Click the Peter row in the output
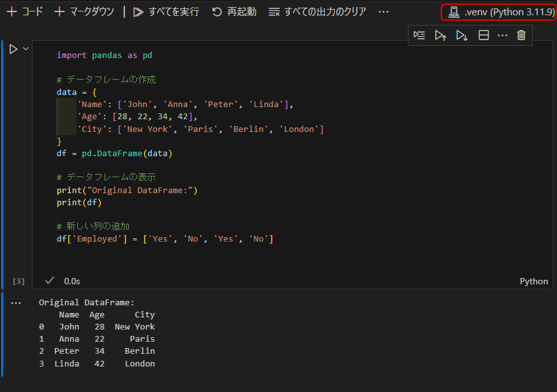Viewport: 557px width, 392px height. (97, 351)
